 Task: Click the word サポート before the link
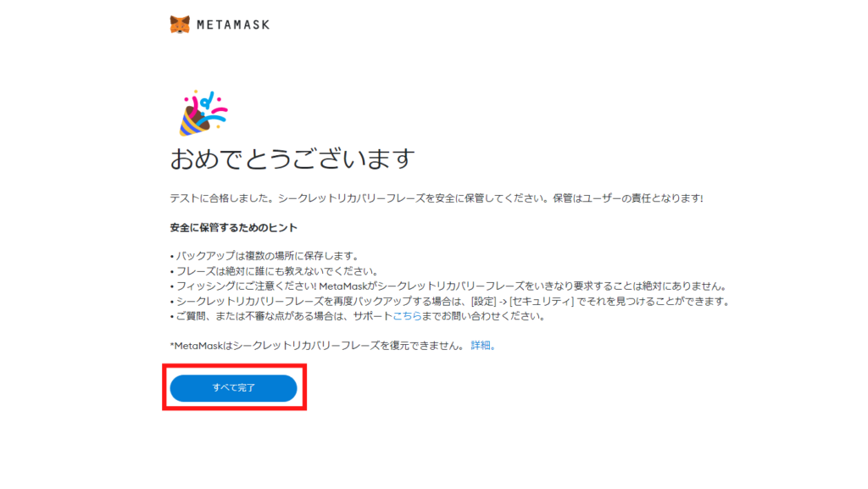click(373, 316)
